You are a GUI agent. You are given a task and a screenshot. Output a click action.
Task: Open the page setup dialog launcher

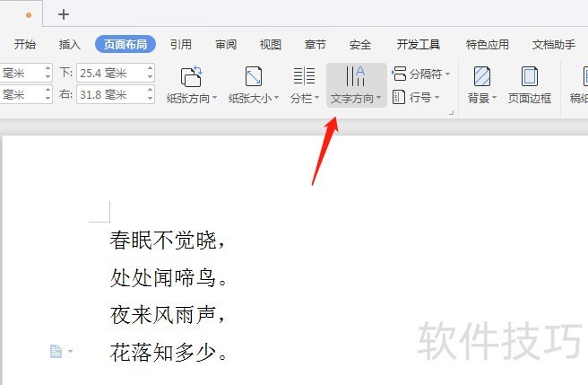(x=451, y=113)
